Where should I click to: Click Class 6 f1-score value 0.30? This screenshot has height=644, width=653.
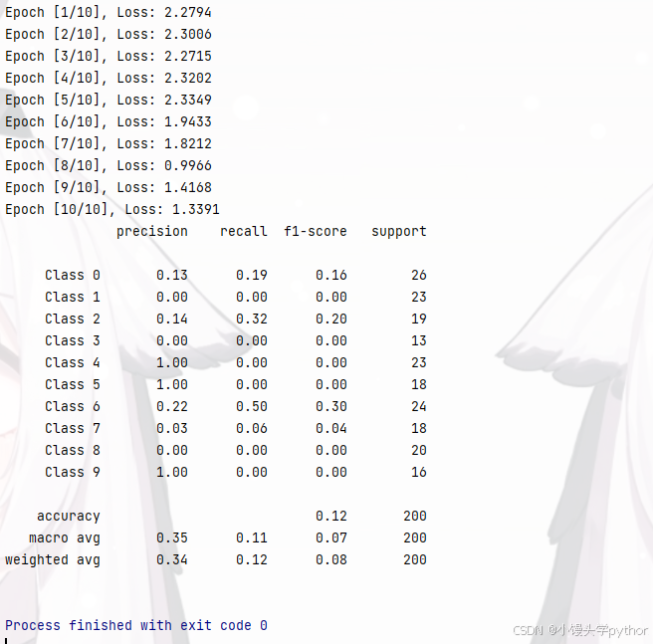click(331, 406)
